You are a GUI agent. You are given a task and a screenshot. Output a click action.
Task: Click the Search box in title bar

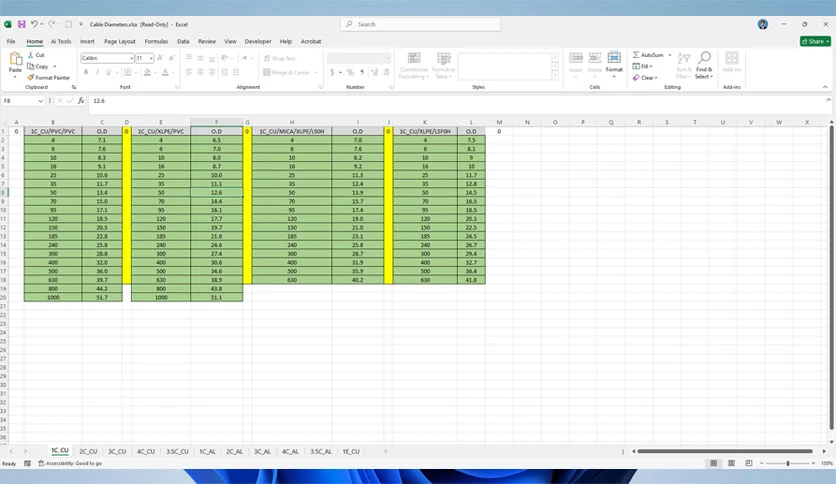421,24
